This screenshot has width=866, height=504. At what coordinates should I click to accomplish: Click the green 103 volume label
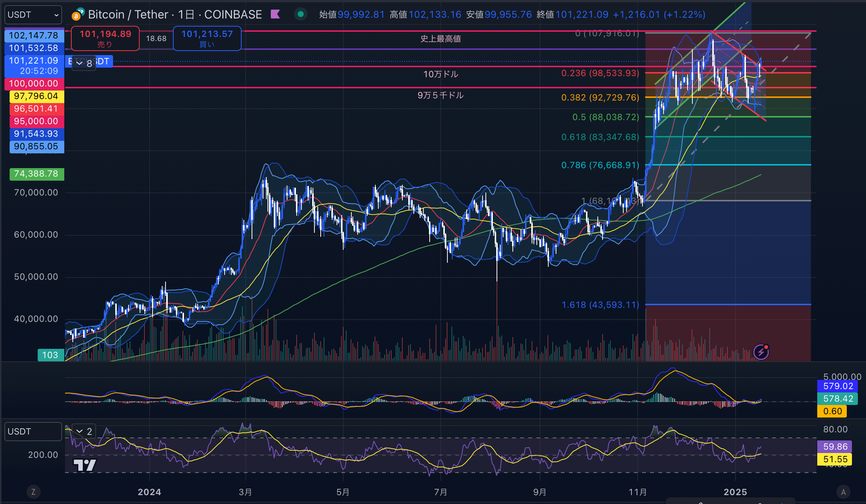(x=51, y=355)
